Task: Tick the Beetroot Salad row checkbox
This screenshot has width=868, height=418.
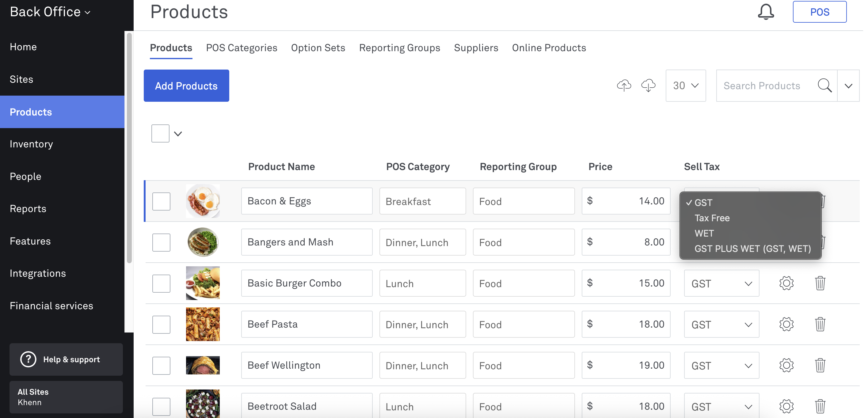Action: [162, 407]
